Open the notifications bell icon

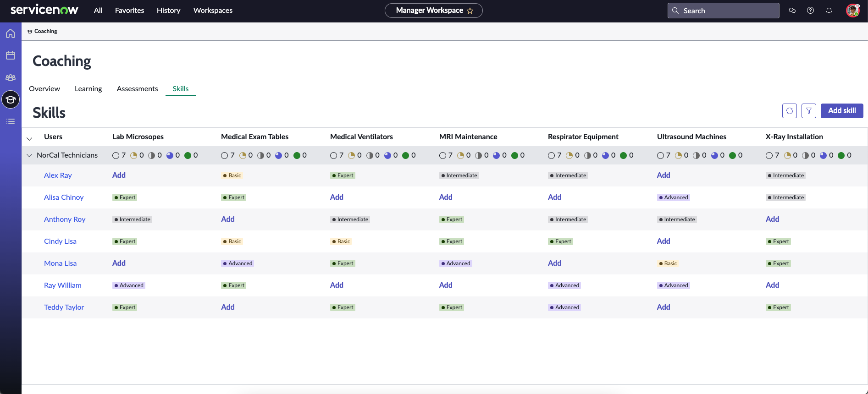click(829, 11)
